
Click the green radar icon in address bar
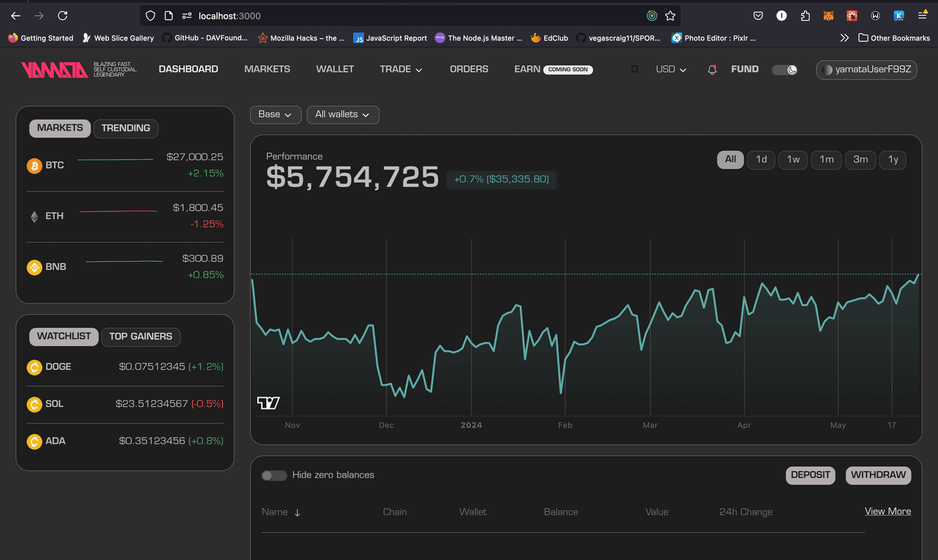click(652, 16)
